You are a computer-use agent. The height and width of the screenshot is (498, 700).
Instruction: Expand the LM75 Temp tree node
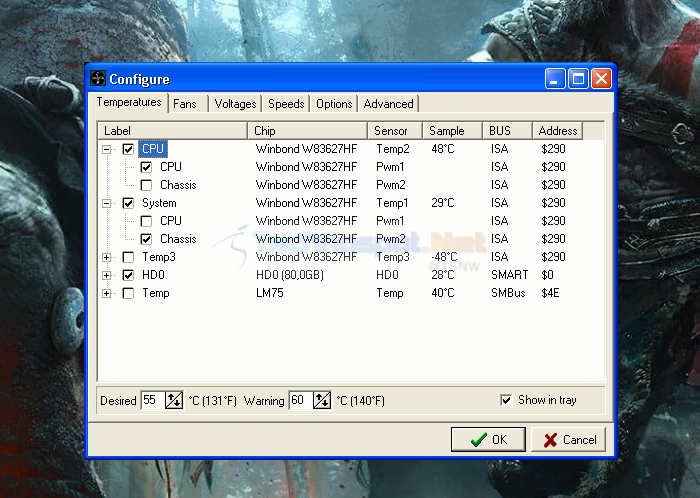pyautogui.click(x=106, y=294)
